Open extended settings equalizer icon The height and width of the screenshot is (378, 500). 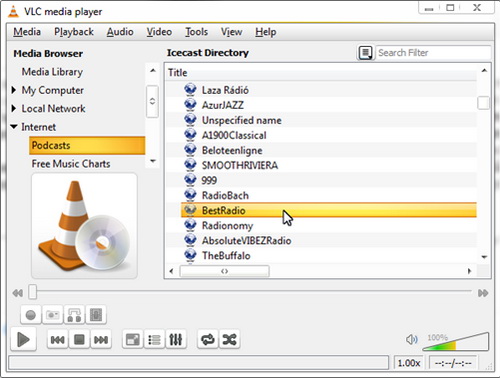(175, 339)
